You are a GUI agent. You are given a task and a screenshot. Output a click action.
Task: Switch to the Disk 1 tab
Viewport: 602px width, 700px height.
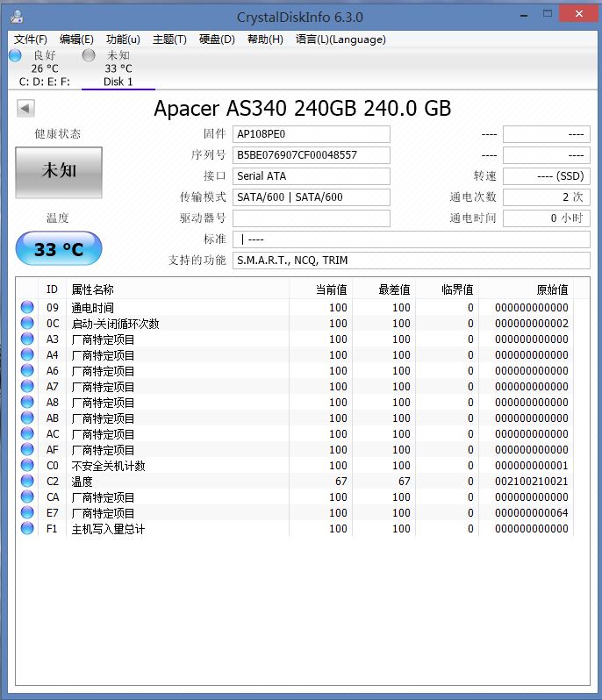coord(118,68)
